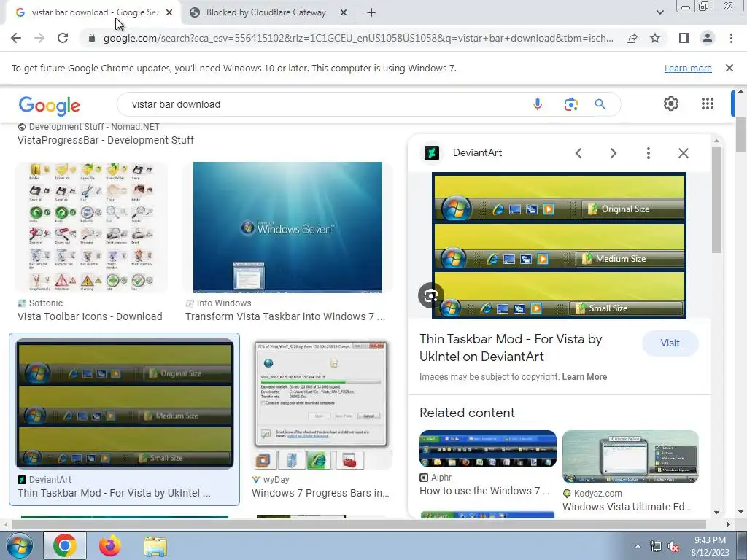Viewport: 747px width, 560px height.
Task: Open Chrome three-dot menu
Action: point(731,38)
